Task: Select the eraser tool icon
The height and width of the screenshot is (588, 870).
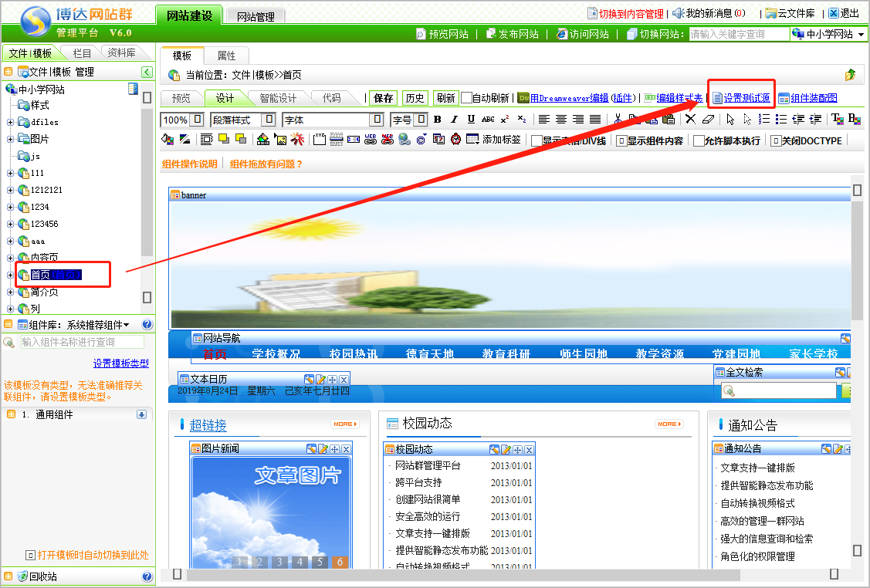Action: (709, 120)
